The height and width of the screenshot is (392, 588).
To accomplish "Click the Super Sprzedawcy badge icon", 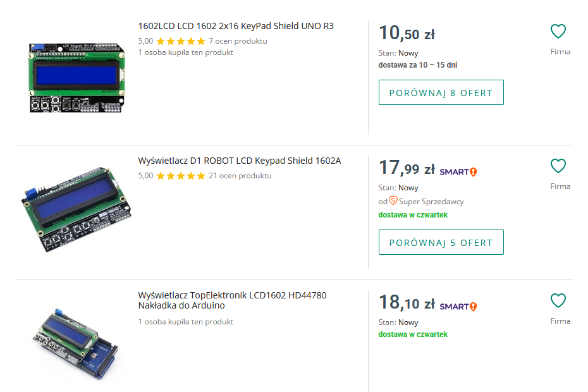I will [393, 200].
